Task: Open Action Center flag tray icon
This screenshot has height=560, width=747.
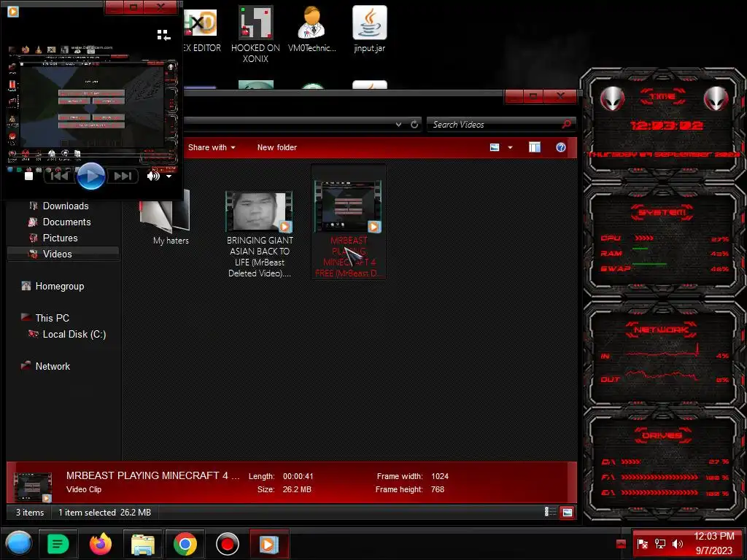Action: point(643,544)
